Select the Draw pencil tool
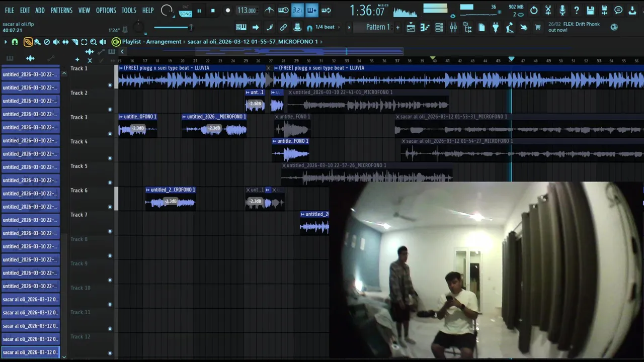The height and width of the screenshot is (362, 644). click(x=28, y=42)
